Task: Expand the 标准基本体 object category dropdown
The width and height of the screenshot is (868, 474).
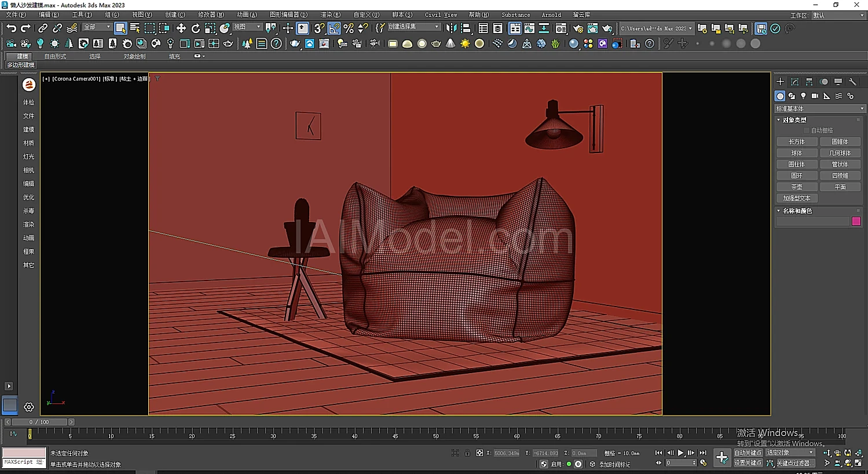Action: [x=820, y=108]
